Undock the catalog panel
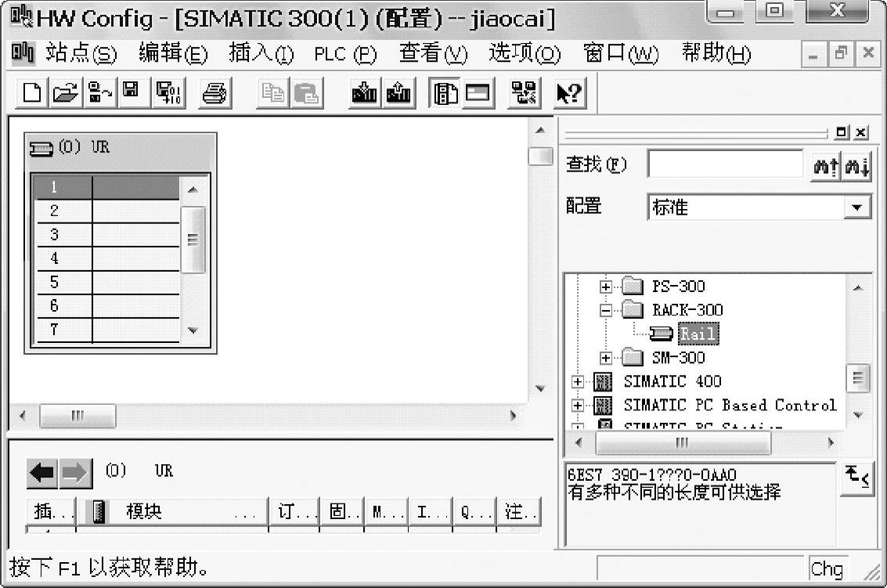This screenshot has height=588, width=887. click(842, 132)
